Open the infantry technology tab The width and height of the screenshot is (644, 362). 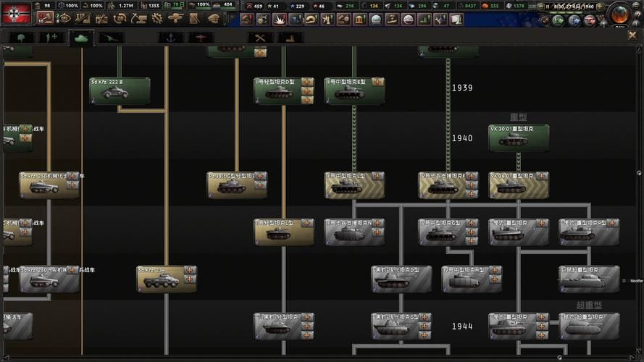coord(21,38)
